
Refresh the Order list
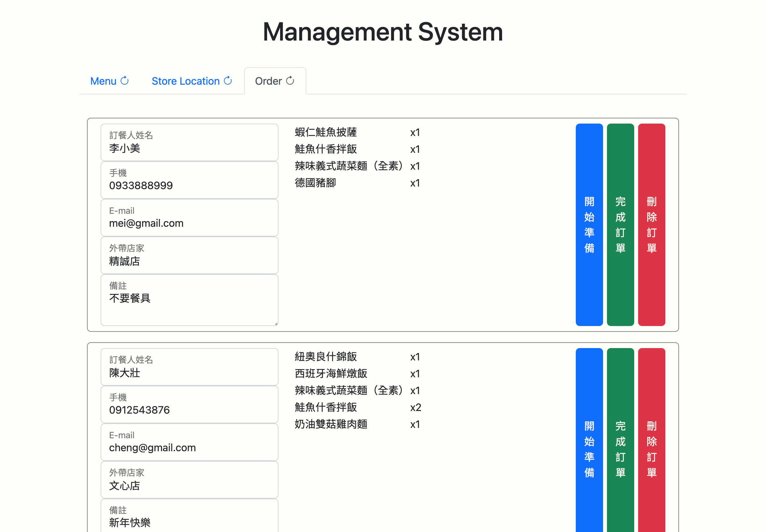(290, 81)
